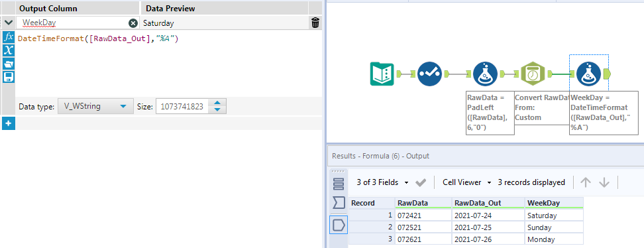This screenshot has width=644, height=248.
Task: Select the cell 2021-07-25
Action: pos(488,227)
